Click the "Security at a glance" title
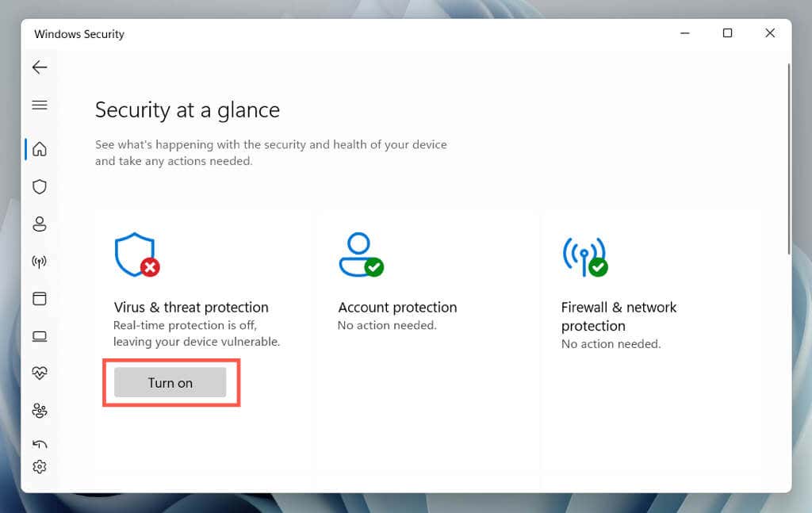The height and width of the screenshot is (513, 812). coord(187,109)
